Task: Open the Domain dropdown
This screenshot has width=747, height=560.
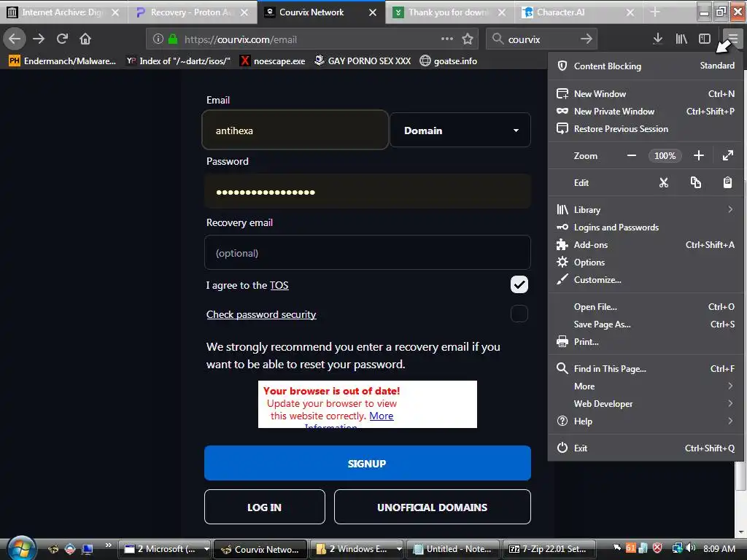Action: 460,131
